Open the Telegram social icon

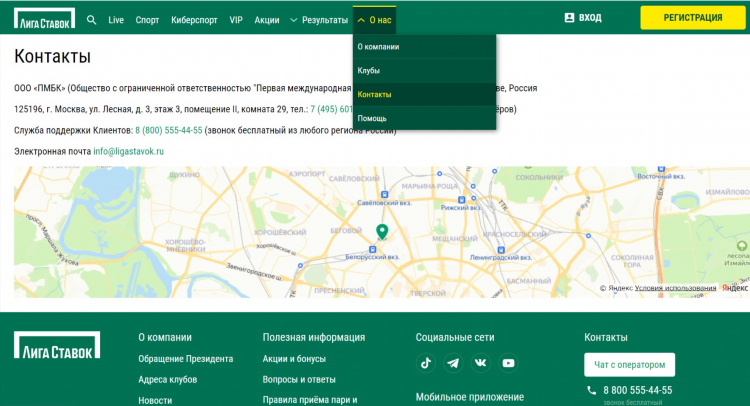453,363
